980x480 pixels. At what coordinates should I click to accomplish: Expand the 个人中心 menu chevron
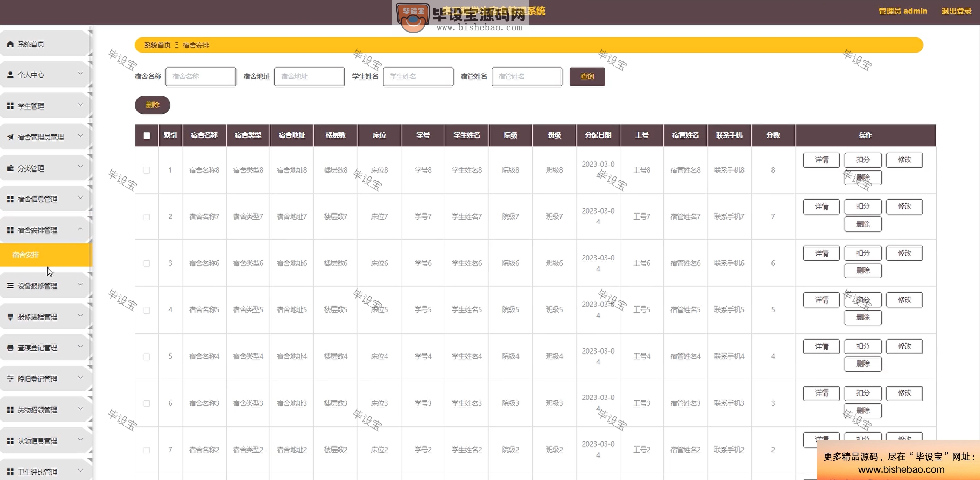tap(80, 74)
